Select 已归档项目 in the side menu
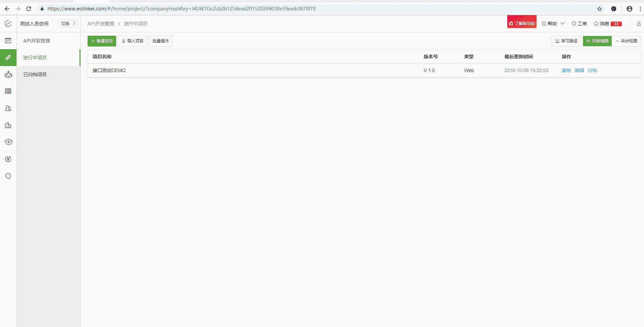 pos(49,74)
